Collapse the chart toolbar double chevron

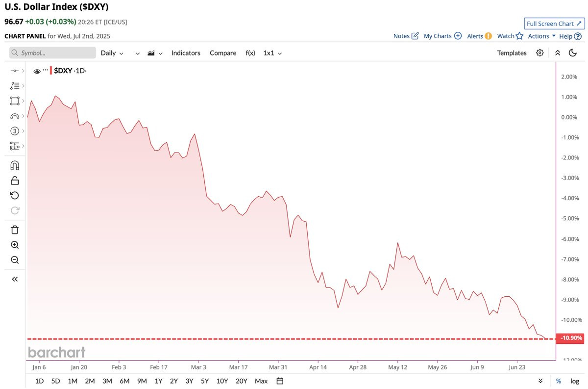[558, 53]
